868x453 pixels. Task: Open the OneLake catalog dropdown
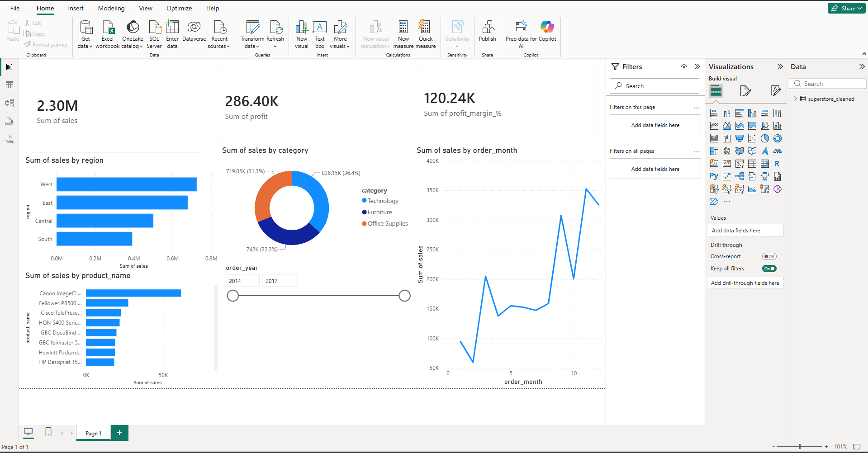(133, 34)
